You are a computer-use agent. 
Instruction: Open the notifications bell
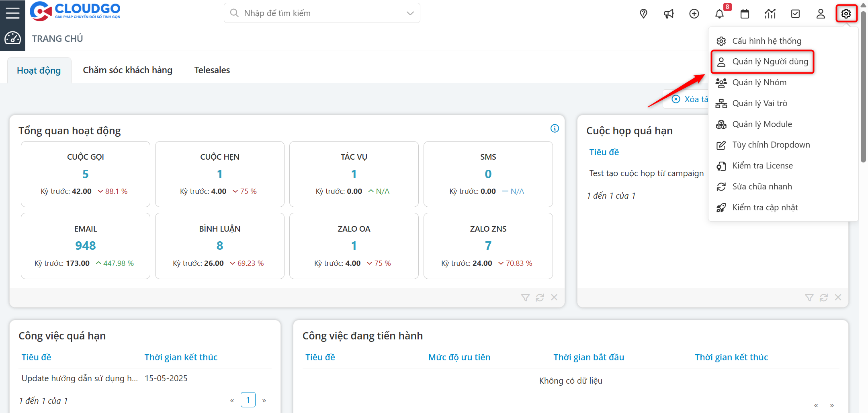click(x=719, y=14)
